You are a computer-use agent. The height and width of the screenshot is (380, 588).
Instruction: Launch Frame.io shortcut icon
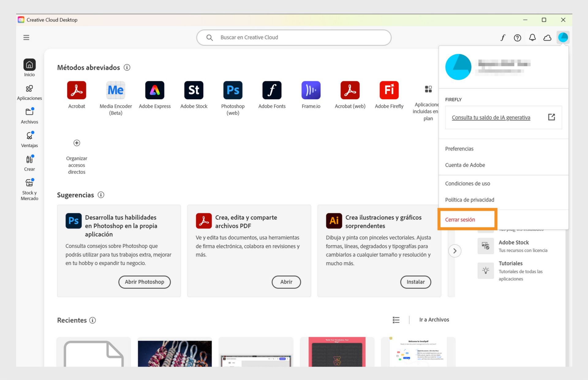pos(311,90)
